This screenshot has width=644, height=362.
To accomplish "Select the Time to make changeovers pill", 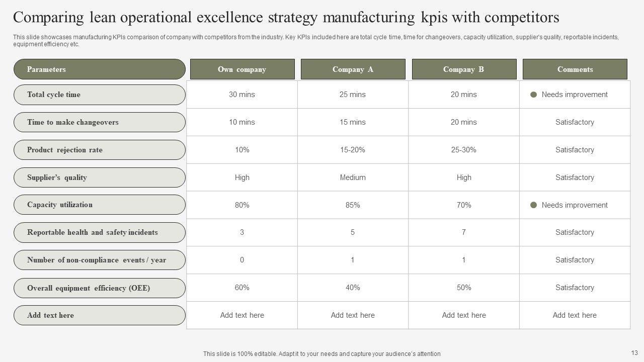I will 99,122.
